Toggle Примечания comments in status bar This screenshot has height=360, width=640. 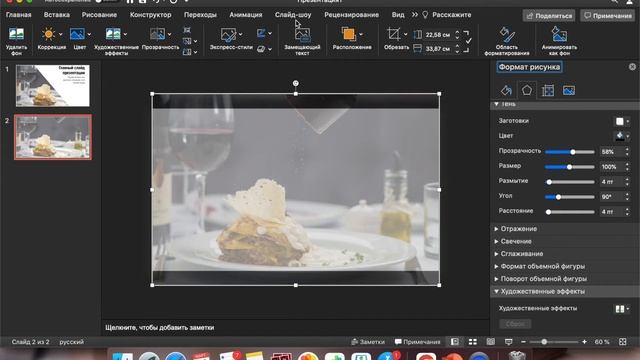coord(418,342)
